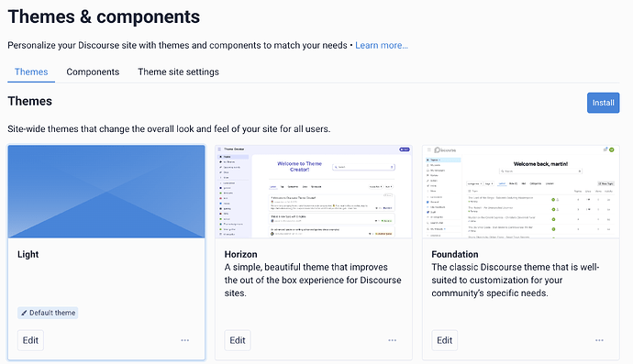This screenshot has height=364, width=633.
Task: Click the Foundation theme screenshot thumbnail
Action: coord(521,192)
